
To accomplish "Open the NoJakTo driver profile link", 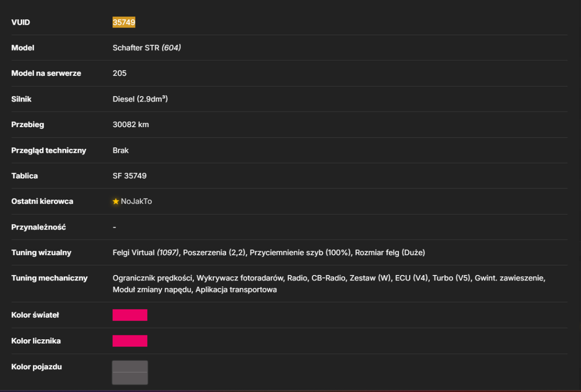I will (137, 201).
